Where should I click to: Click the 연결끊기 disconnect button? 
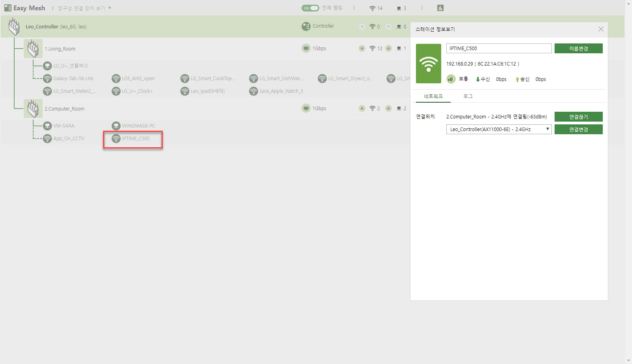579,117
